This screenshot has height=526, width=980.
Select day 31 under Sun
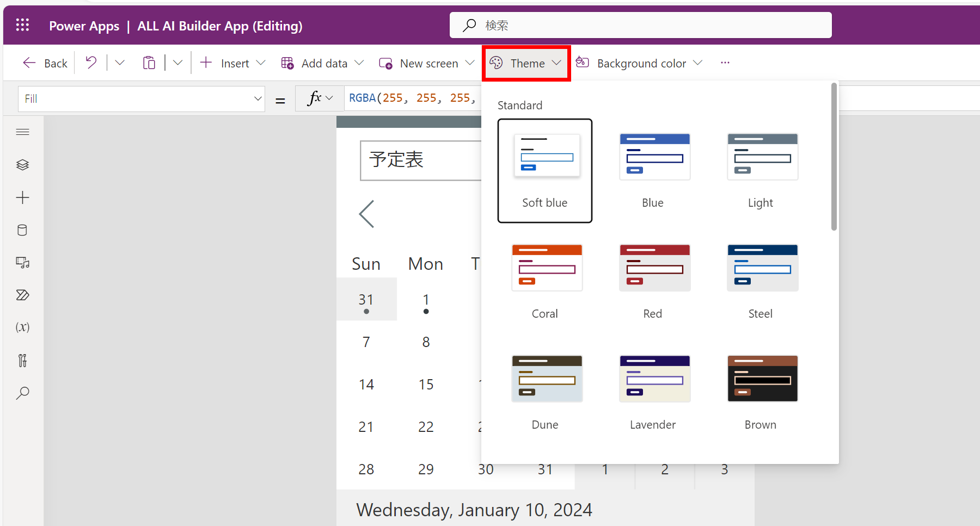pos(366,300)
